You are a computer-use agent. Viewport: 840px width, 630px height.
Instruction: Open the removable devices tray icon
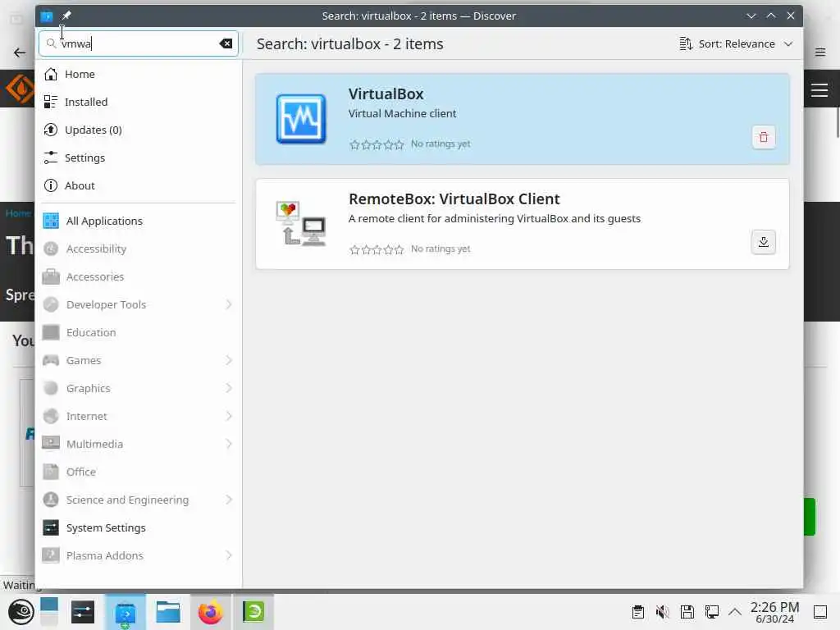[x=687, y=612]
